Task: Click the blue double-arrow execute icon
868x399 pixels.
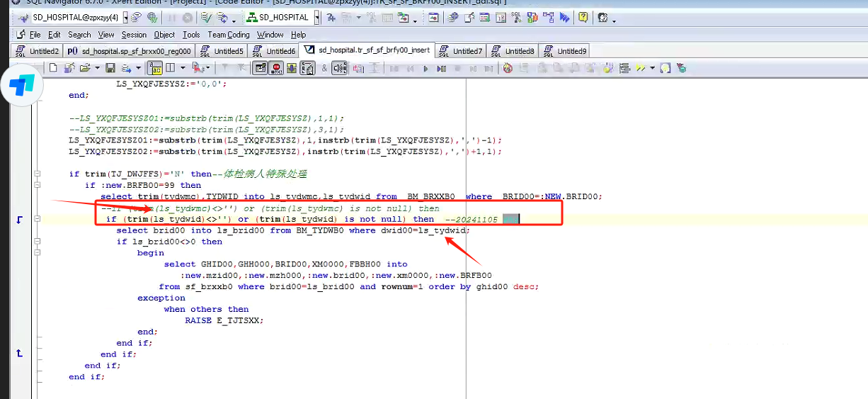Action: pos(564,17)
